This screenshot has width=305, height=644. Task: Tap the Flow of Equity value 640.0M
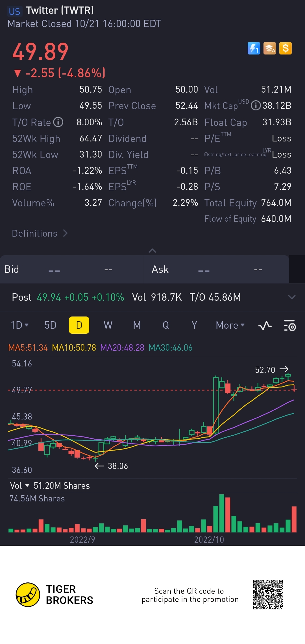point(276,219)
